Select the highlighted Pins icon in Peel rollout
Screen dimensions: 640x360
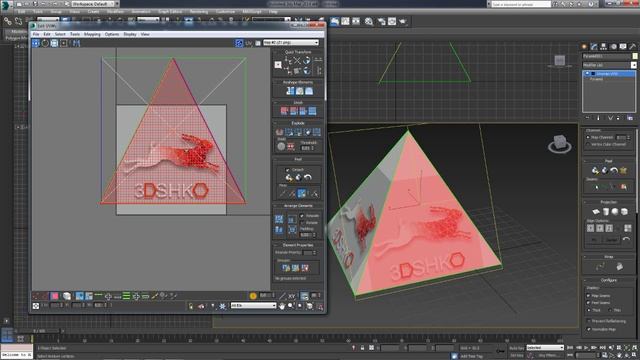pos(302,193)
